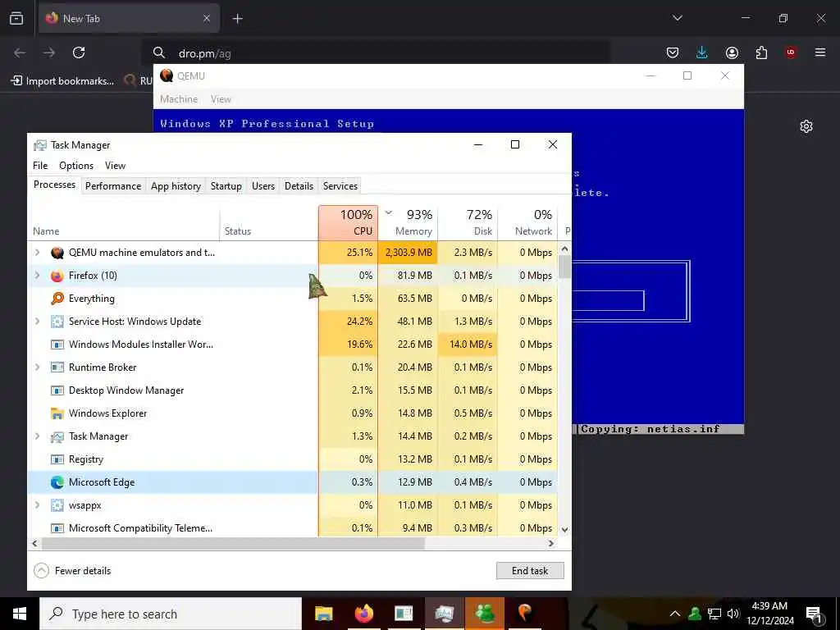840x630 pixels.
Task: Open QEMU Machine menu
Action: [x=179, y=99]
